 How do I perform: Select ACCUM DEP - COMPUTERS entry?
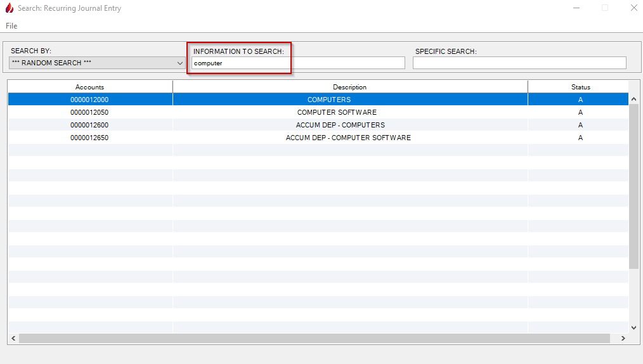(340, 125)
